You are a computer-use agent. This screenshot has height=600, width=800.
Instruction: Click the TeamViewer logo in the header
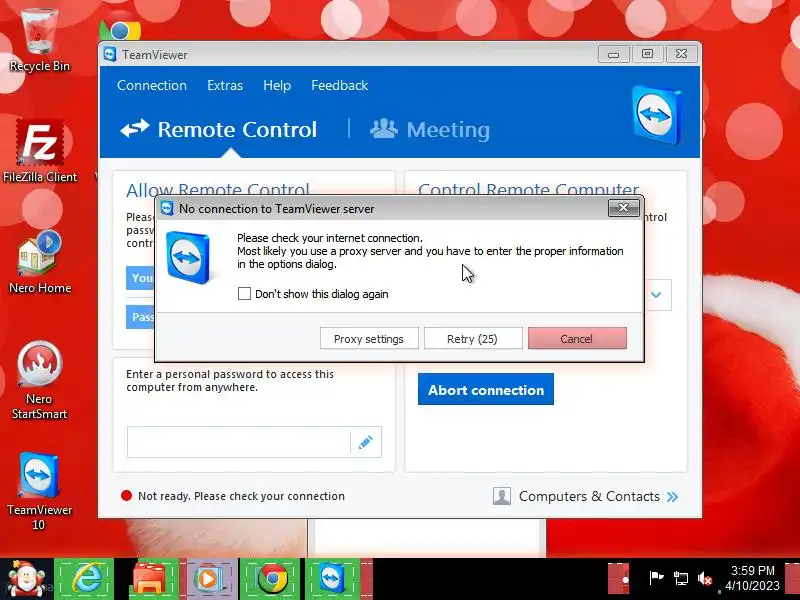pyautogui.click(x=657, y=114)
